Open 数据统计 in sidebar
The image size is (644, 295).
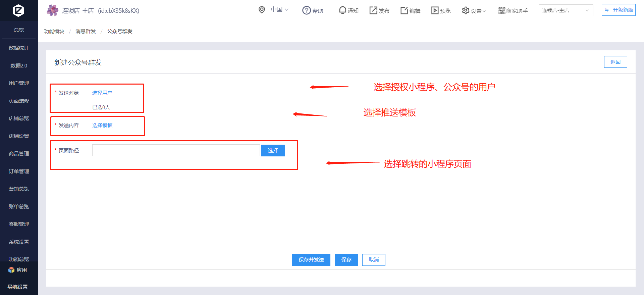tap(19, 48)
